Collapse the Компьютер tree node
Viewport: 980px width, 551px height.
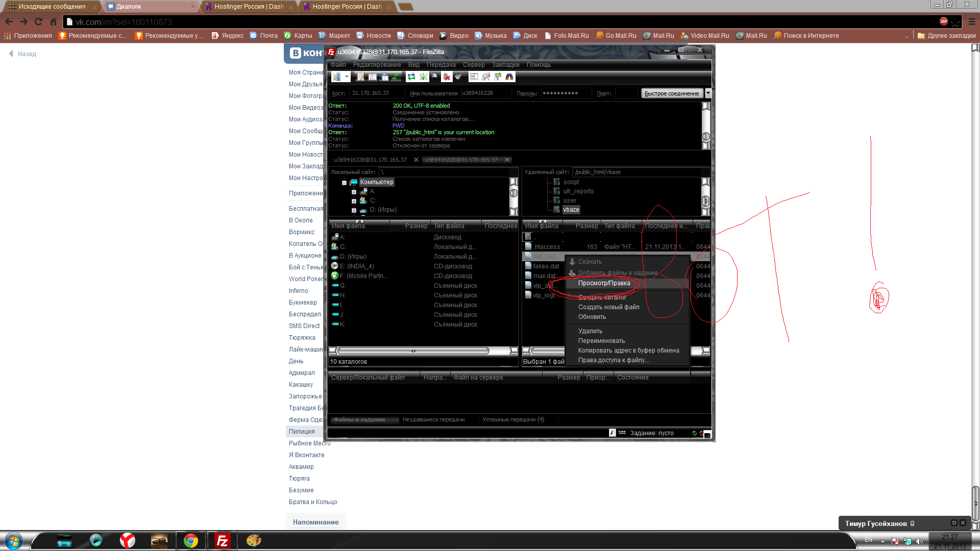[x=344, y=183]
